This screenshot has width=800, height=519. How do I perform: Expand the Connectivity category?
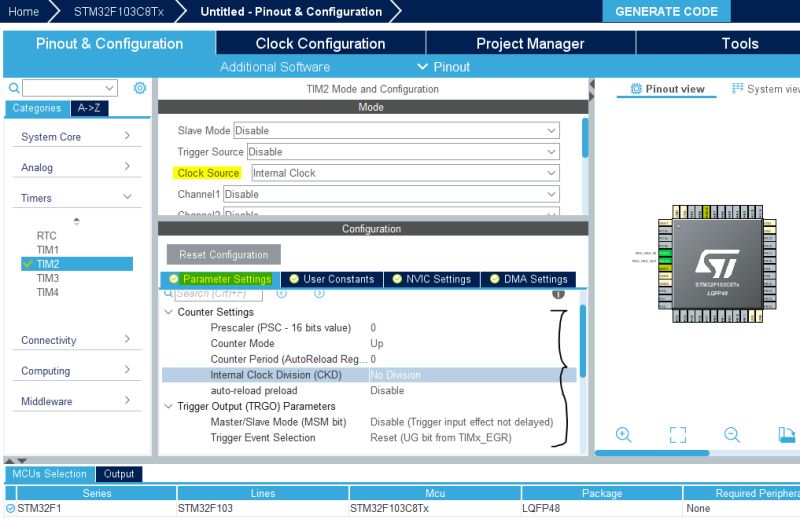click(77, 340)
